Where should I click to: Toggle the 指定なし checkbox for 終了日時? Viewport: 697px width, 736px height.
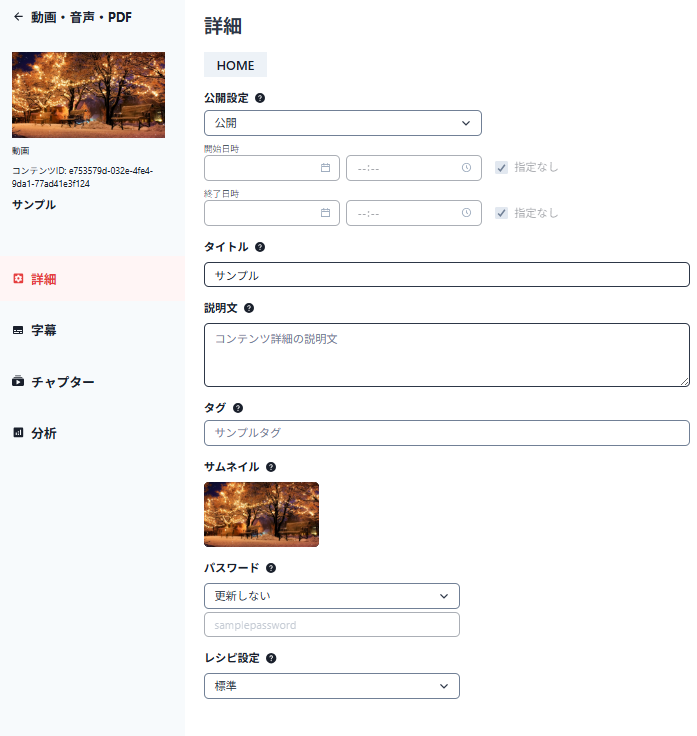click(x=502, y=213)
